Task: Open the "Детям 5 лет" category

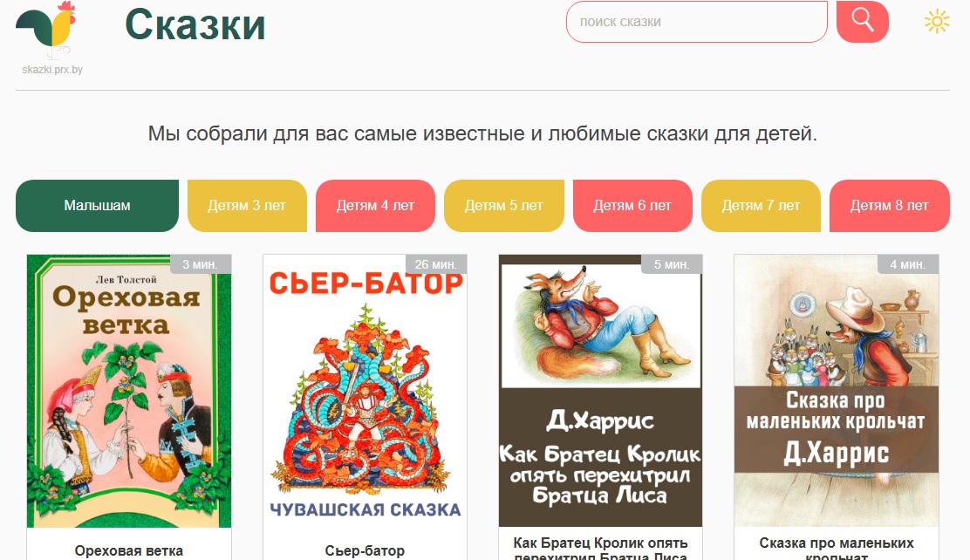Action: coord(504,206)
